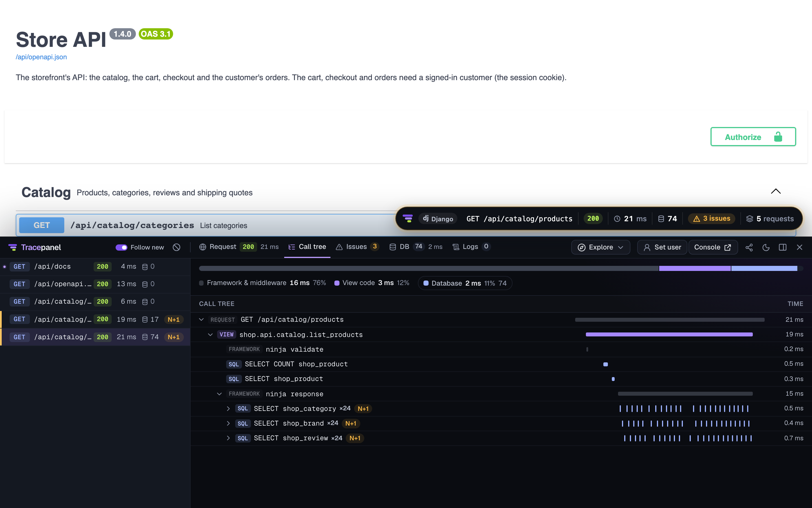Screen dimensions: 812x508
Task: Toggle the Follow new switch
Action: (121, 247)
